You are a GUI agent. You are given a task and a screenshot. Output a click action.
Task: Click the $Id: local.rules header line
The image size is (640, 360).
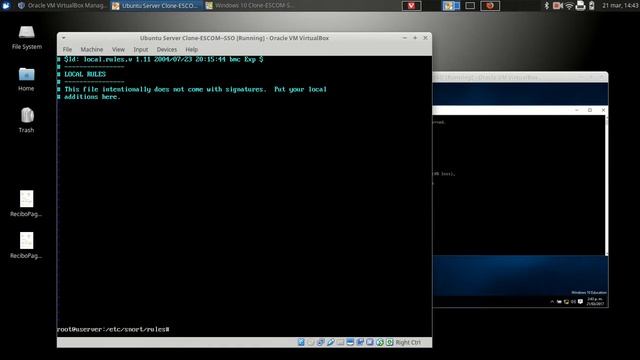pyautogui.click(x=160, y=60)
